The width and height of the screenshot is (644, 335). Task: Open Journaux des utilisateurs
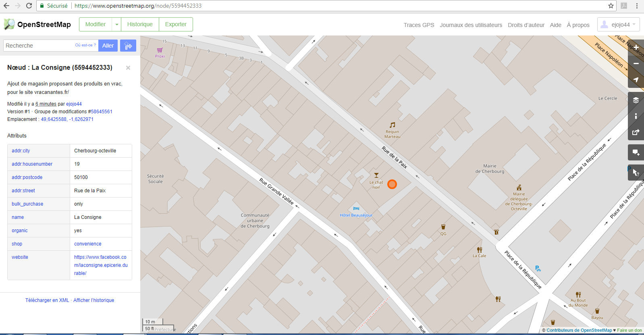(x=471, y=25)
